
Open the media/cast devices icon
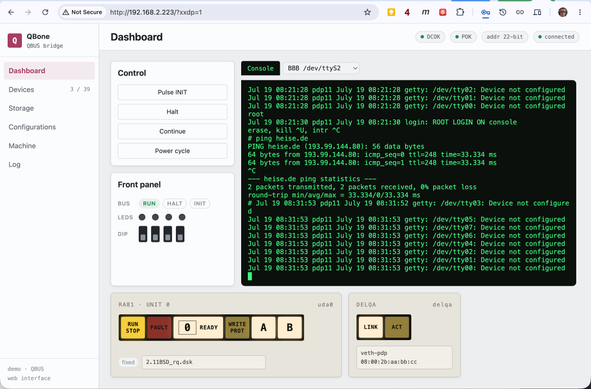click(537, 12)
